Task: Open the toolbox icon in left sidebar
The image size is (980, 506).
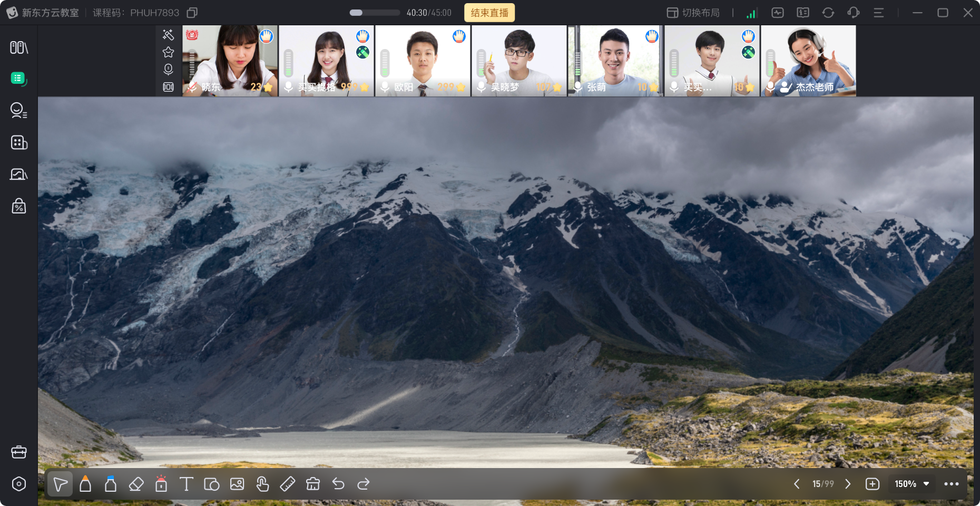Action: pos(19,452)
